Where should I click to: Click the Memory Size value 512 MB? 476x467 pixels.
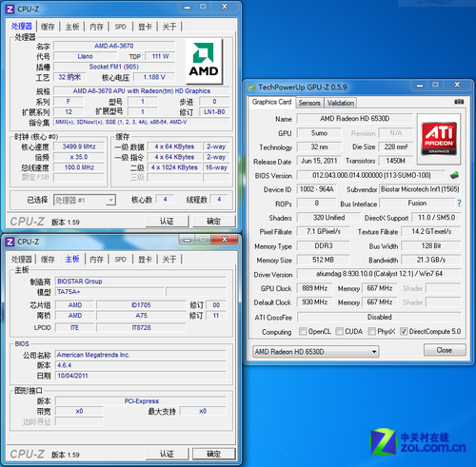coord(323,260)
